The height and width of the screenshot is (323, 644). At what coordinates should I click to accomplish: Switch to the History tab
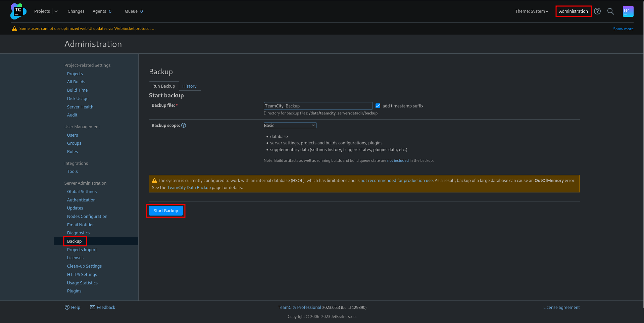point(189,86)
